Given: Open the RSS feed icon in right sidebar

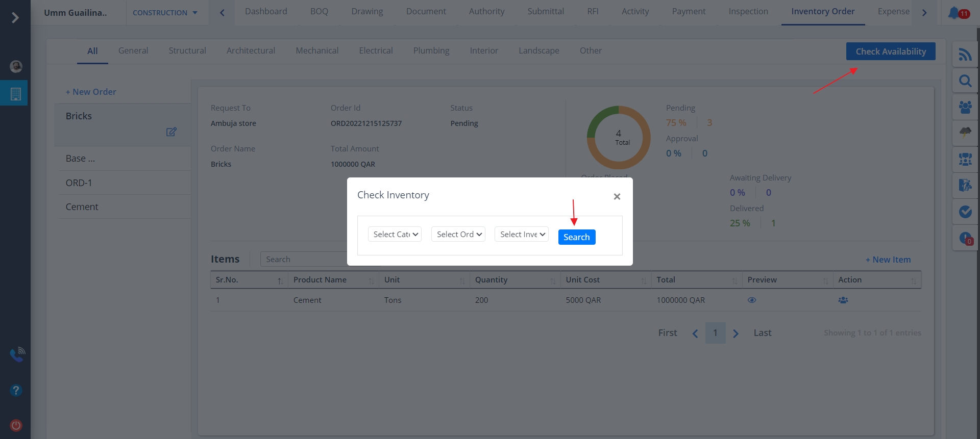Looking at the screenshot, I should [965, 55].
